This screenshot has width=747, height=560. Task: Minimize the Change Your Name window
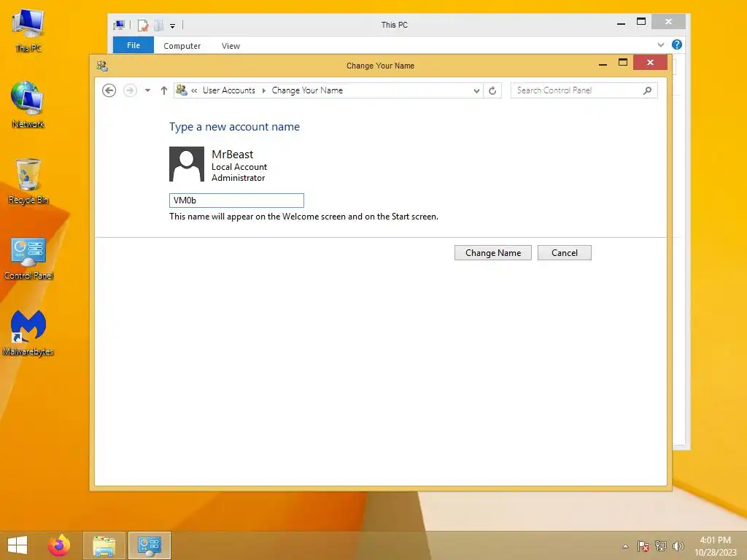pyautogui.click(x=603, y=63)
